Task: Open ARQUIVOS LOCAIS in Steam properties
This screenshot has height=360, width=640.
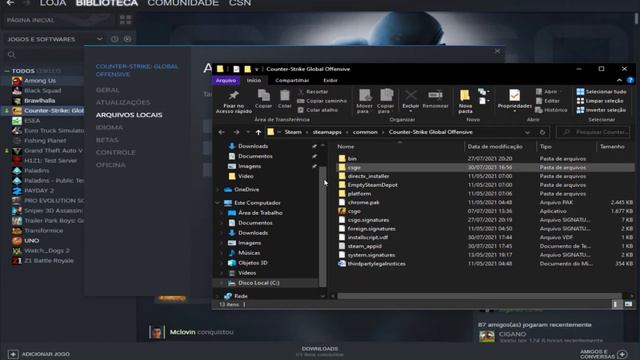Action: coord(129,115)
